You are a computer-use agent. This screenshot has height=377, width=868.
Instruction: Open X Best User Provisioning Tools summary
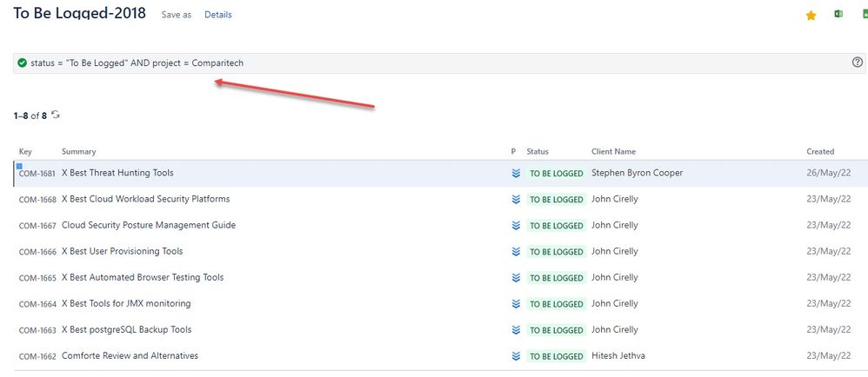[122, 251]
